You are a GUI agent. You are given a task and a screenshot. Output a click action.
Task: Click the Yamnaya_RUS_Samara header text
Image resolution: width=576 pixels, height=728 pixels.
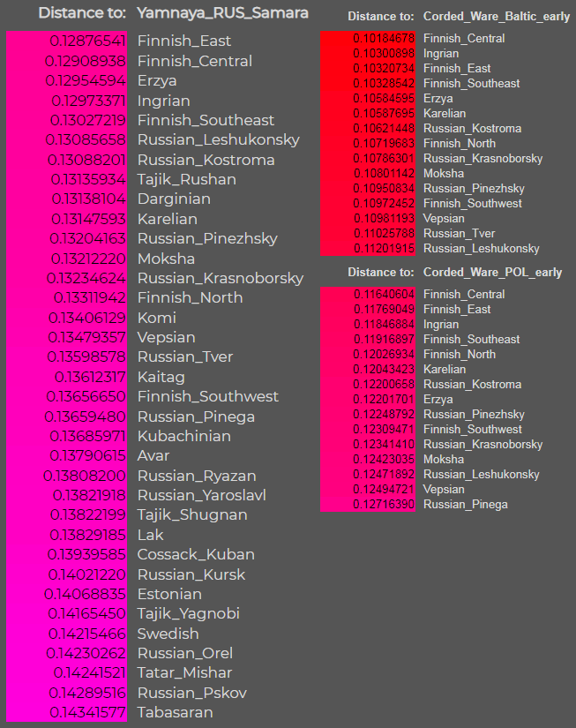point(222,13)
